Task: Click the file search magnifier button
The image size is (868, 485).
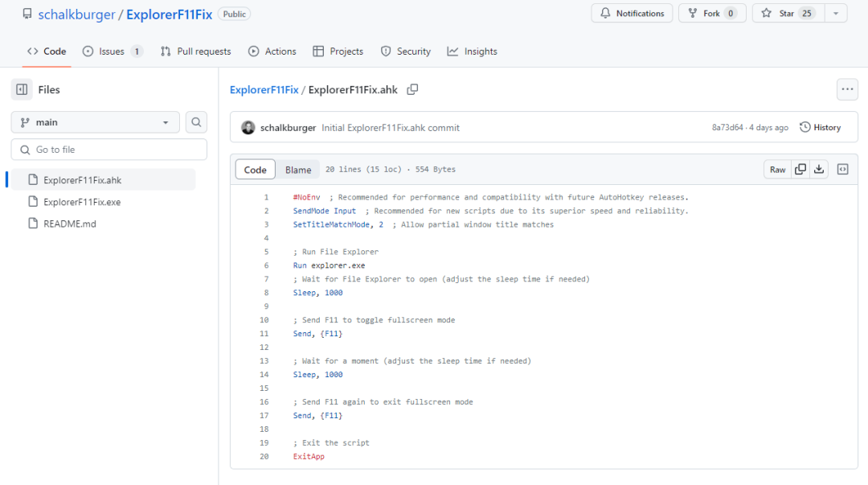Action: click(196, 122)
